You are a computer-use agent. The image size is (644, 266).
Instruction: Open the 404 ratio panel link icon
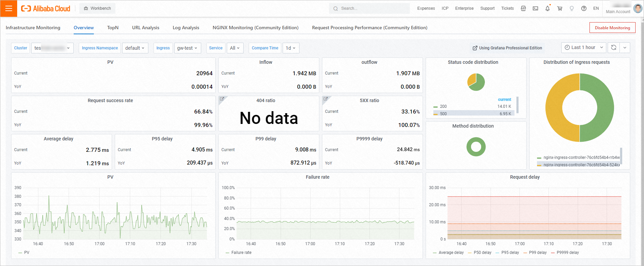pos(222,99)
